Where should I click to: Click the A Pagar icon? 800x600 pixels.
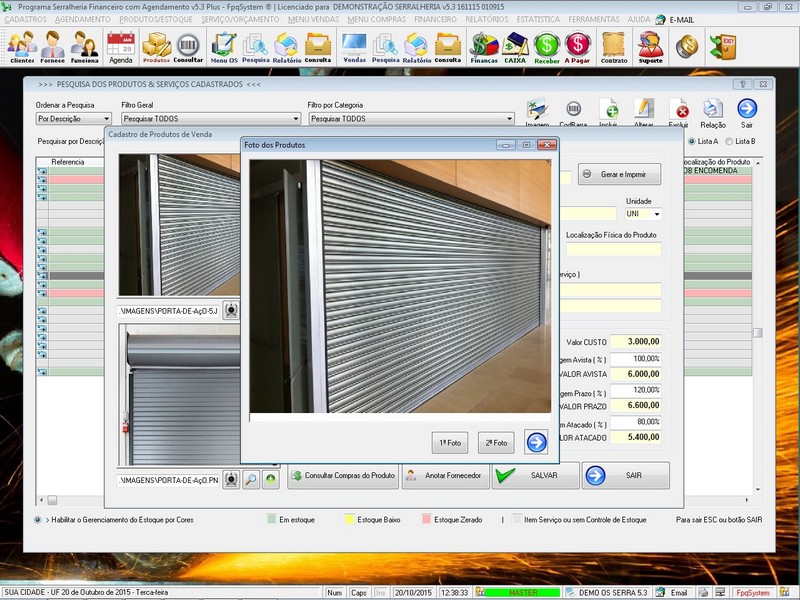[577, 46]
